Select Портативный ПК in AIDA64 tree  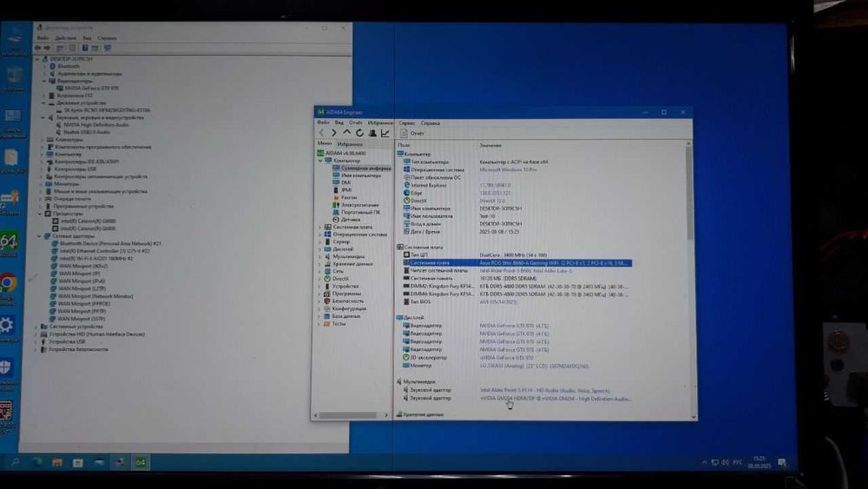click(x=357, y=212)
